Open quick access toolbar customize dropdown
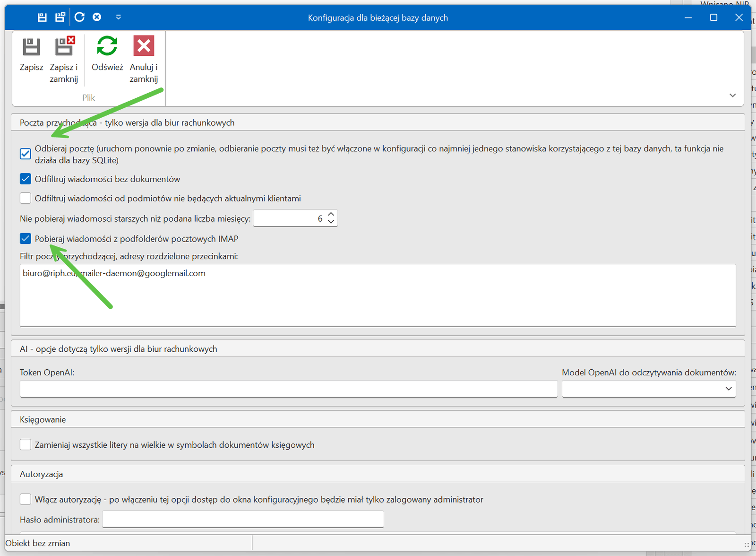The height and width of the screenshot is (556, 756). point(119,17)
